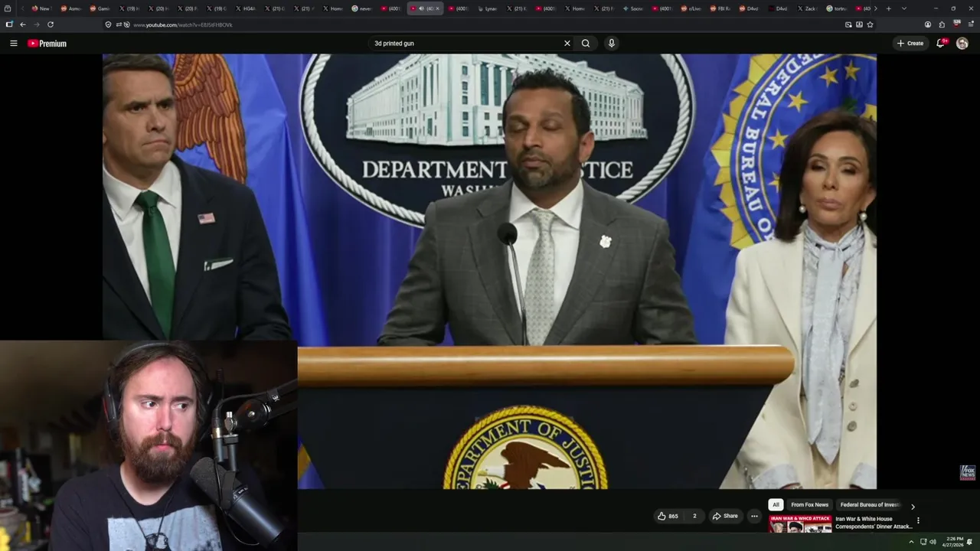This screenshot has height=551, width=980.
Task: Open the YouTube notifications bell
Action: click(x=941, y=44)
